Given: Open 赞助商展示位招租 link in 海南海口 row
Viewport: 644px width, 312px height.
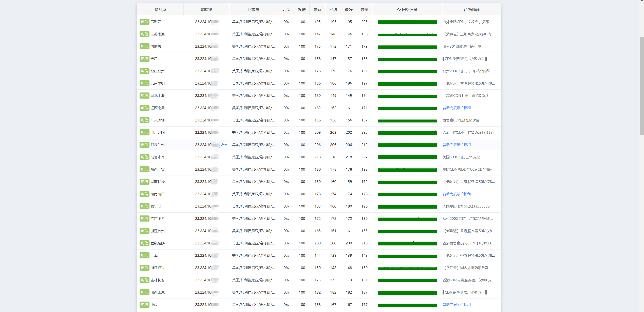Looking at the screenshot, I should [x=457, y=194].
